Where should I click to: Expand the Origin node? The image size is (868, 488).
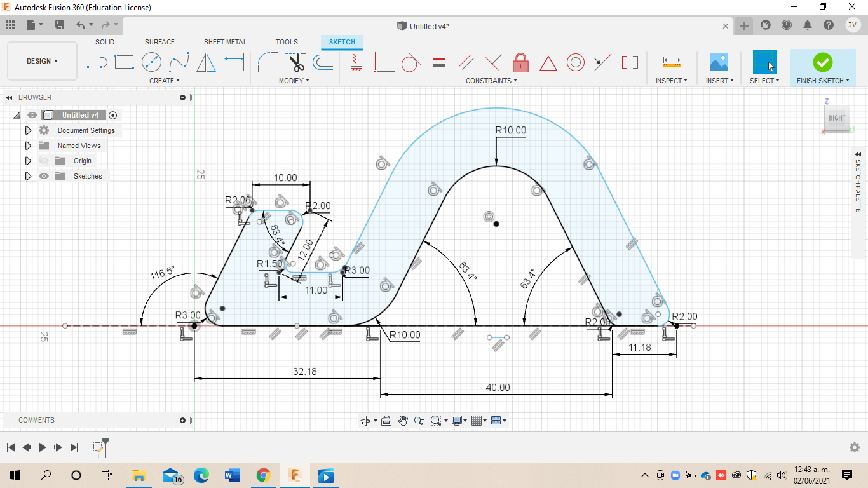click(28, 161)
